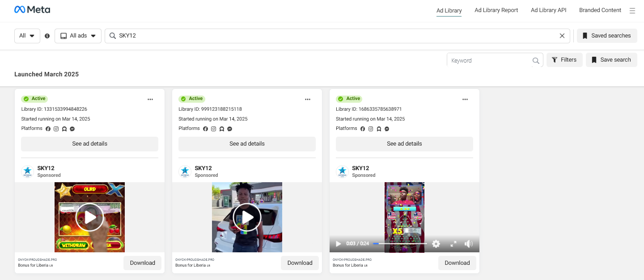This screenshot has height=280, width=644.
Task: Download the third ad creative
Action: (x=458, y=263)
